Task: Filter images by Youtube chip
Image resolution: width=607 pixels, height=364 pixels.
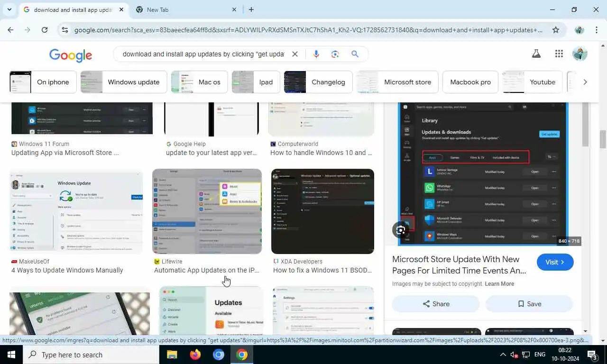Action: [532, 82]
